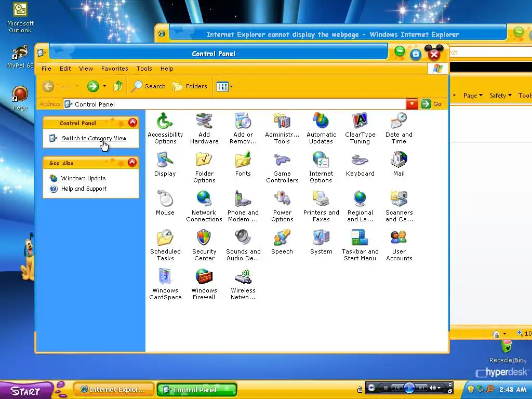Click the Go button

pyautogui.click(x=432, y=104)
